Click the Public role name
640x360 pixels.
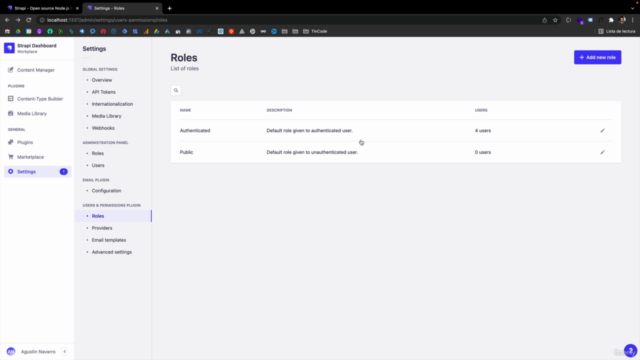[x=187, y=152]
